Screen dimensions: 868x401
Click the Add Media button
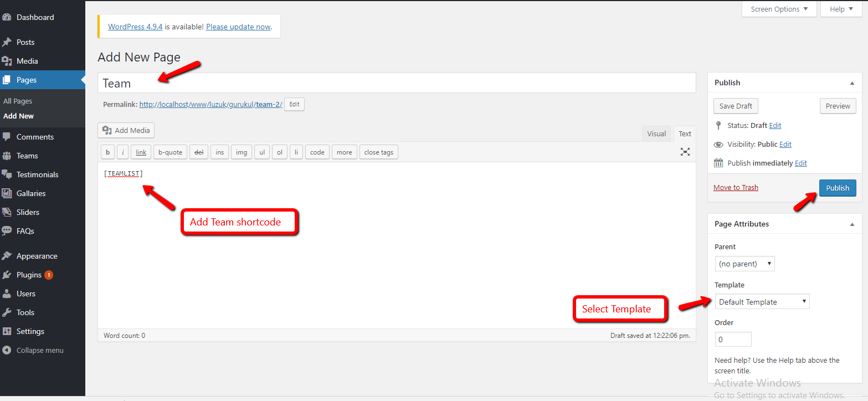click(x=126, y=130)
